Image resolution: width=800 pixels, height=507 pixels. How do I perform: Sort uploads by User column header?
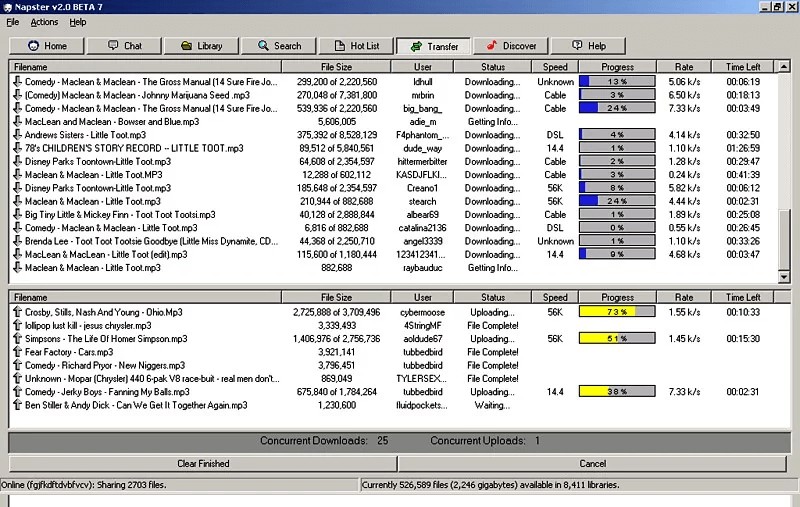(x=422, y=297)
